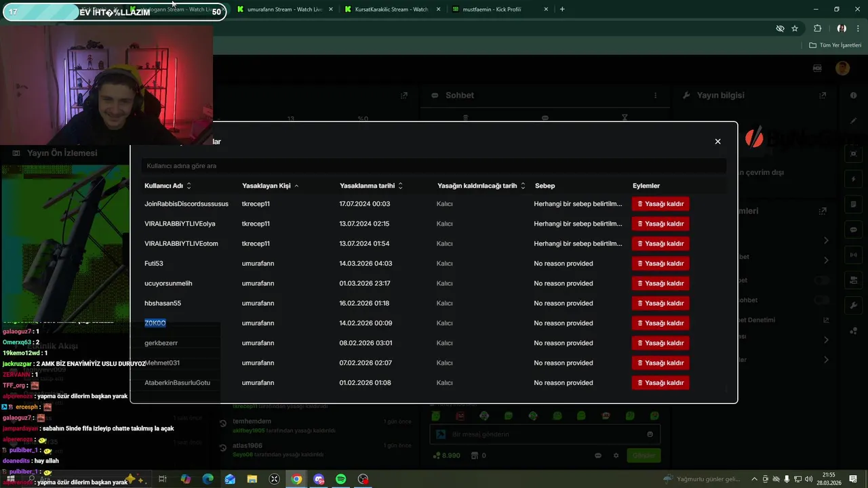Unban hbshasan55 with Yasağı kaldır

[x=660, y=303]
